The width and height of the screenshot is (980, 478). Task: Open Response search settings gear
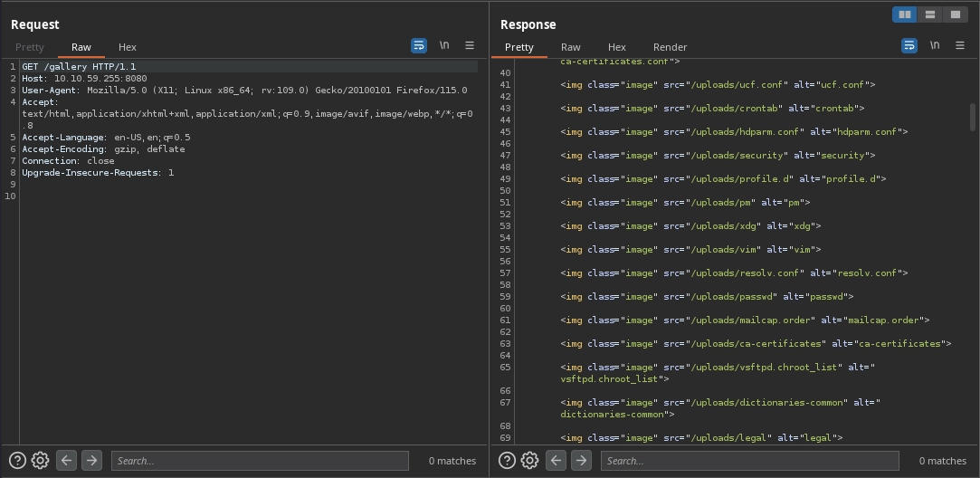click(x=529, y=461)
